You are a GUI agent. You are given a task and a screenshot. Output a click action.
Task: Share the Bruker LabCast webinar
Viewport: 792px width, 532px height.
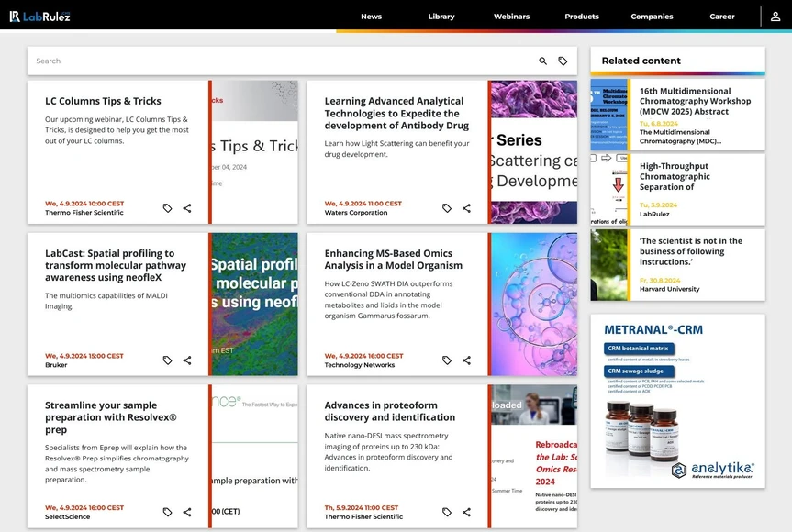coord(187,360)
